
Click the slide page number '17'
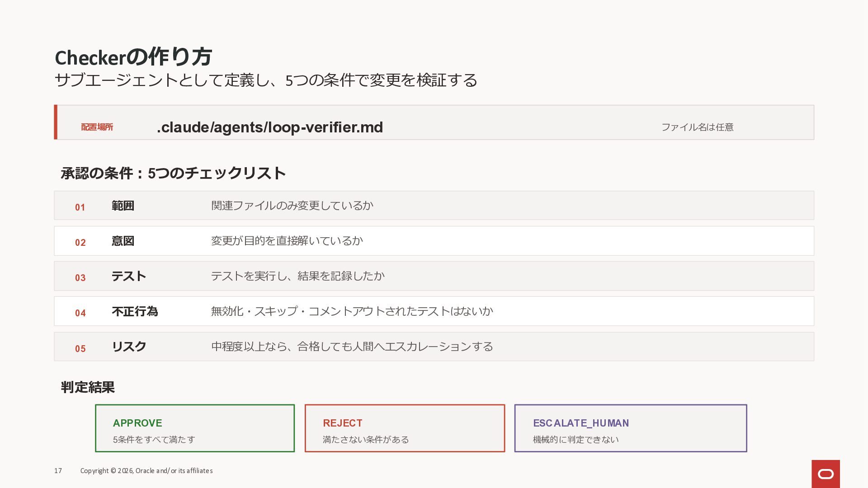[x=58, y=471]
